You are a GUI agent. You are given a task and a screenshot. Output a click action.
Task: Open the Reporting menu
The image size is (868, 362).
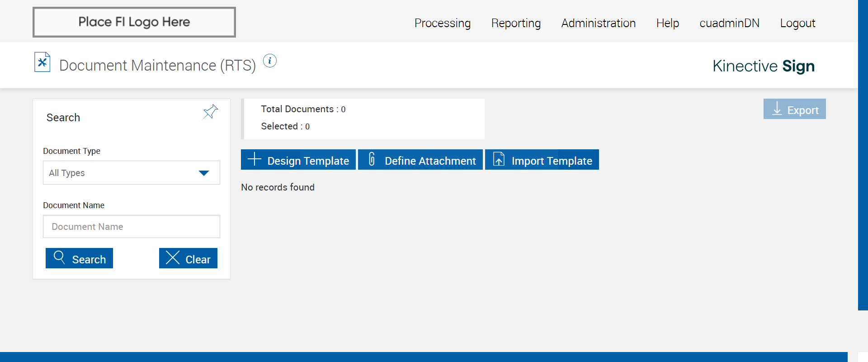click(516, 23)
